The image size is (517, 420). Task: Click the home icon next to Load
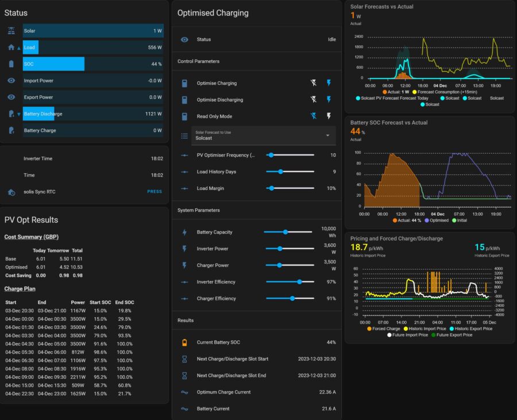(x=11, y=48)
